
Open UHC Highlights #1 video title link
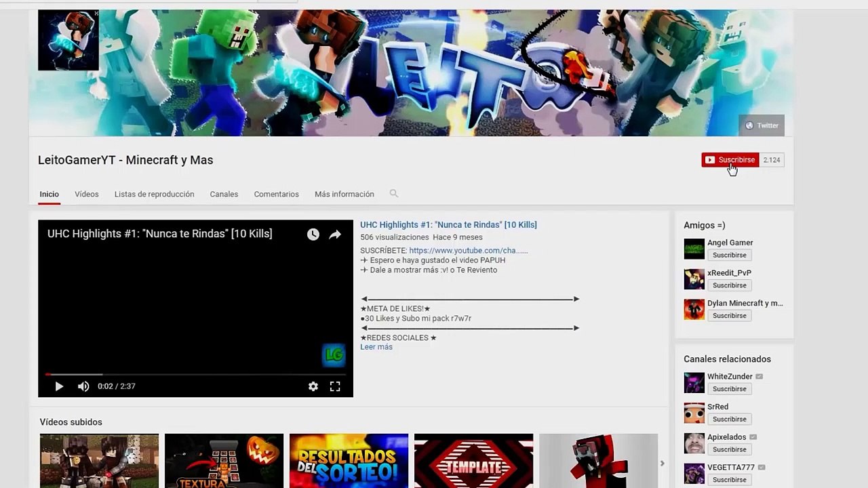coord(448,224)
